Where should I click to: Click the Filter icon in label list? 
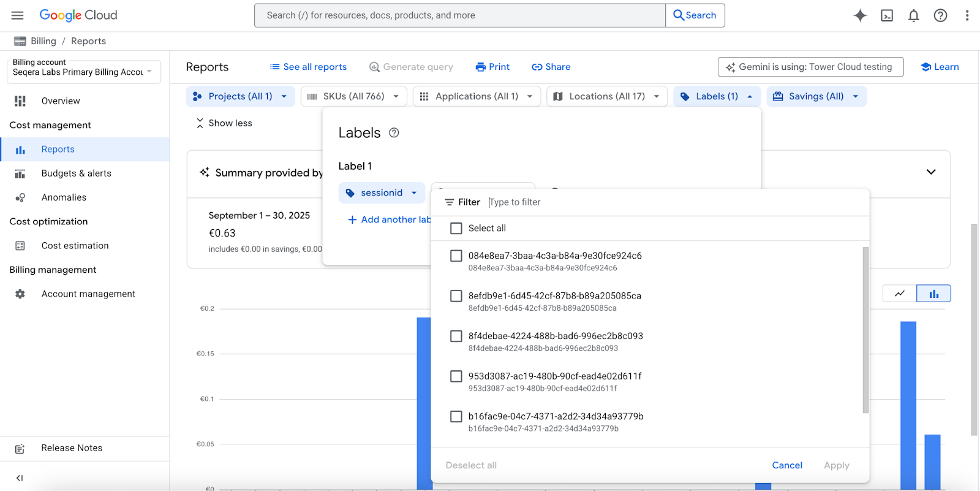point(450,202)
